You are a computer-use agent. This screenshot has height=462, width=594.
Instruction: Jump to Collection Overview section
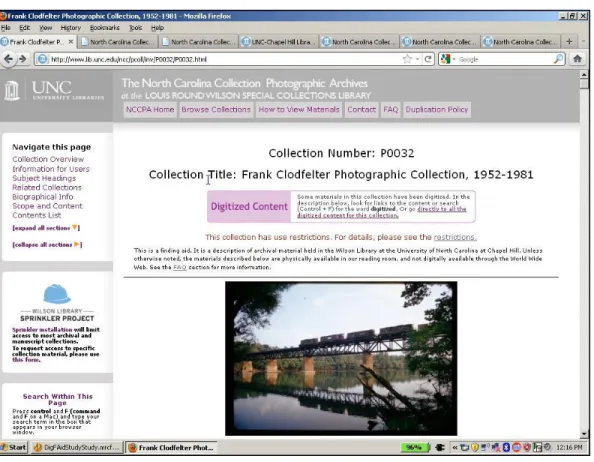48,159
